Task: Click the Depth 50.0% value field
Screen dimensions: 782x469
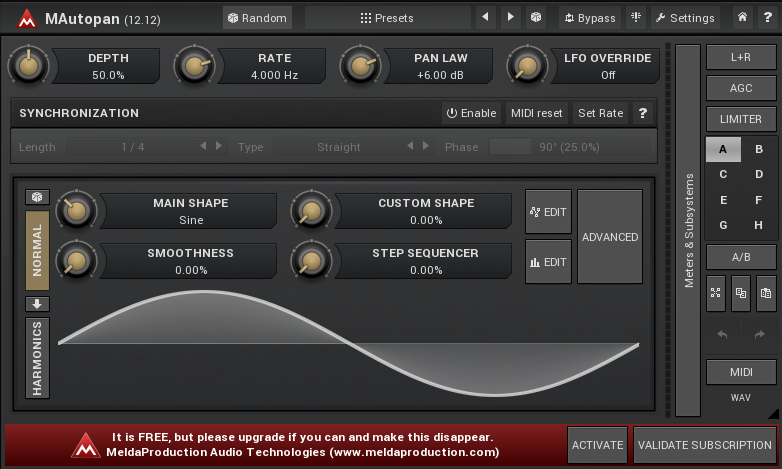Action: click(x=108, y=75)
